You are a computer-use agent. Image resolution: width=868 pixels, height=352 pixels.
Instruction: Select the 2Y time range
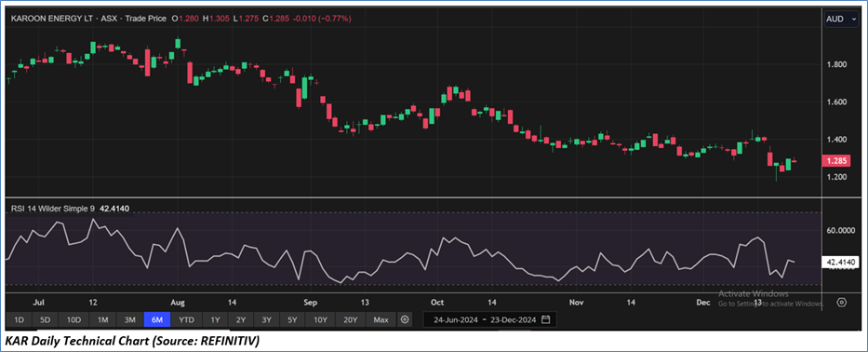(241, 319)
